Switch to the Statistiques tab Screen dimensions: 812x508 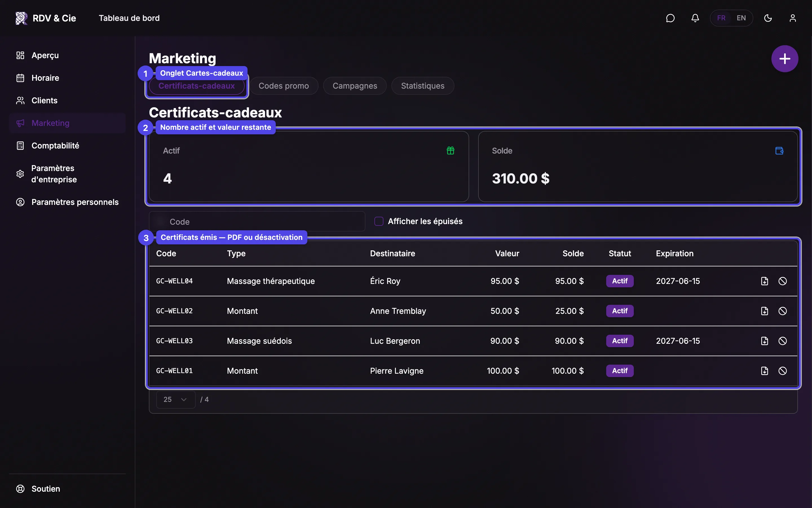(423, 86)
